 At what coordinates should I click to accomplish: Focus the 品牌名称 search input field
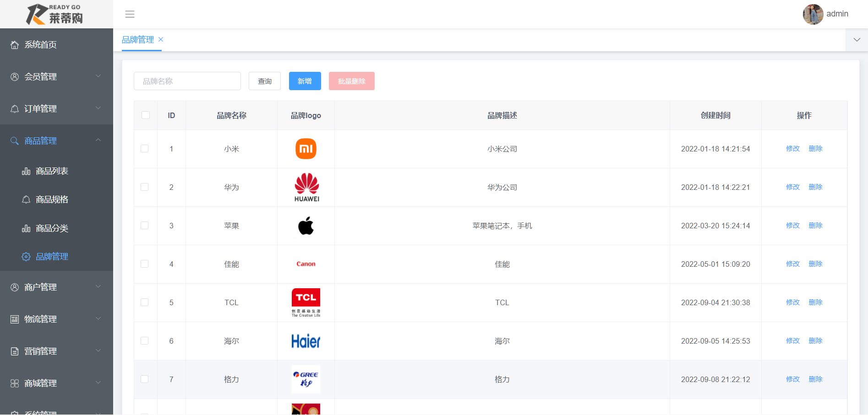click(187, 81)
